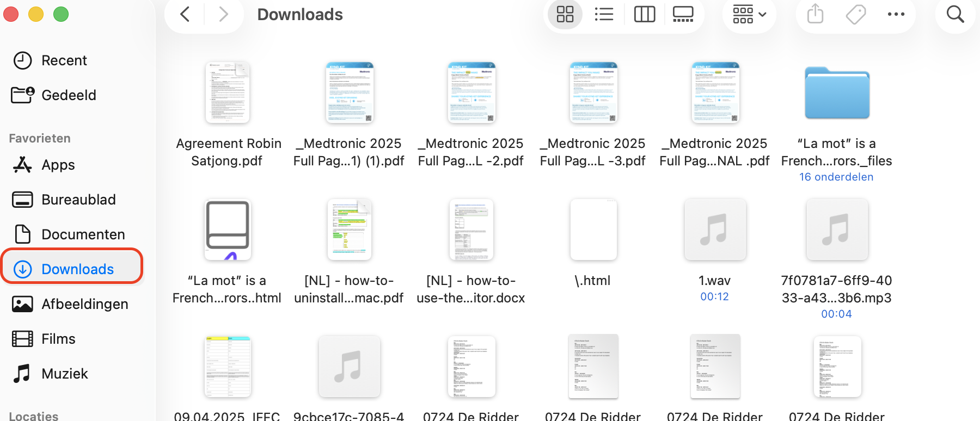Click the "Agreement Robin Satjong.pdf" file name
The height and width of the screenshot is (421, 980).
pyautogui.click(x=228, y=152)
